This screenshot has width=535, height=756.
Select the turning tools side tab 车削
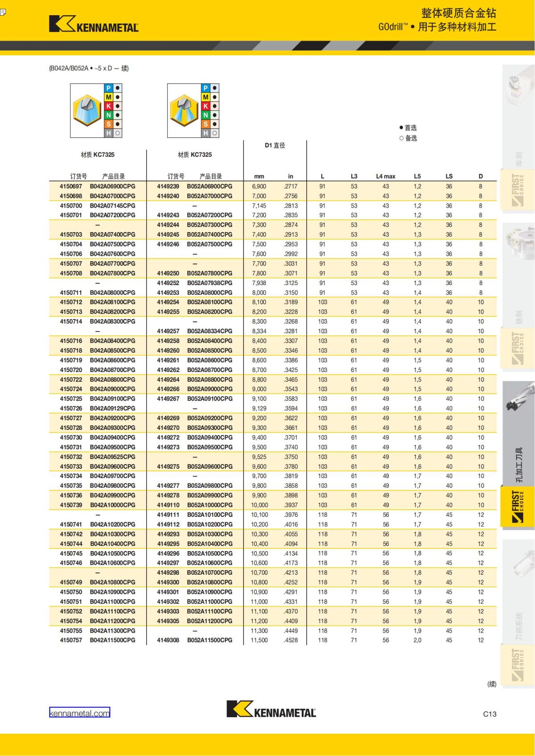pos(519,159)
